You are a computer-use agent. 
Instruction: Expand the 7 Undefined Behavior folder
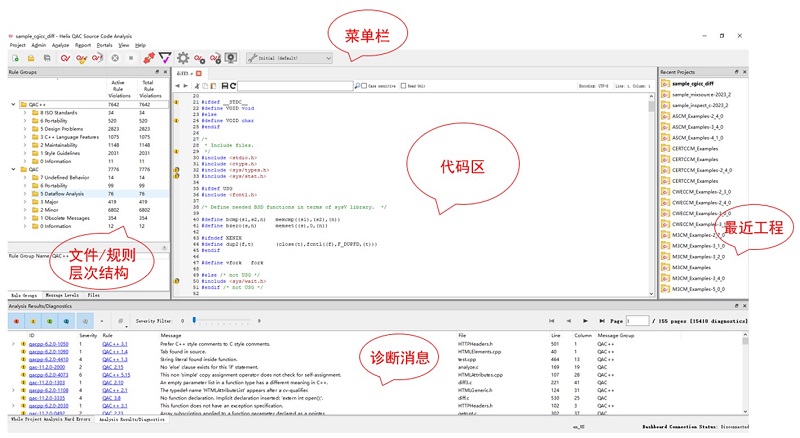tap(25, 178)
